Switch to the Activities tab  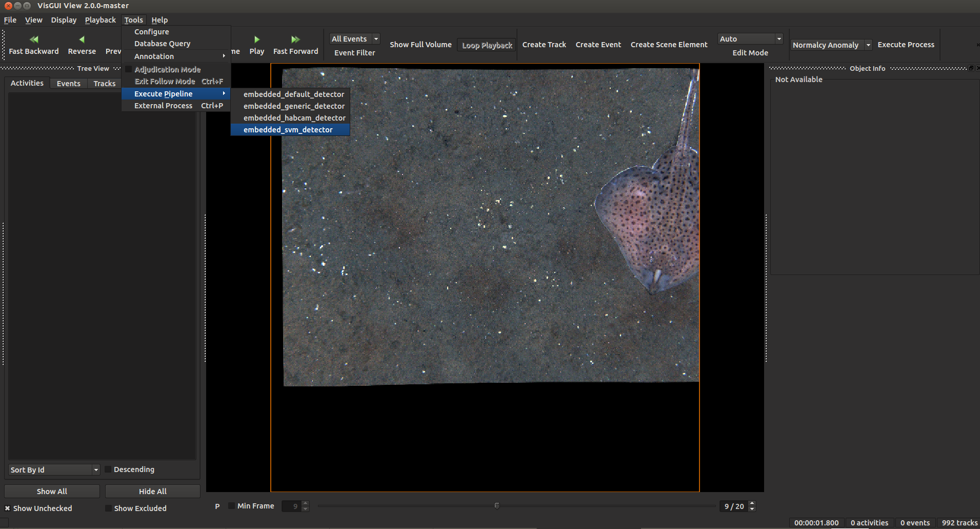[x=27, y=83]
